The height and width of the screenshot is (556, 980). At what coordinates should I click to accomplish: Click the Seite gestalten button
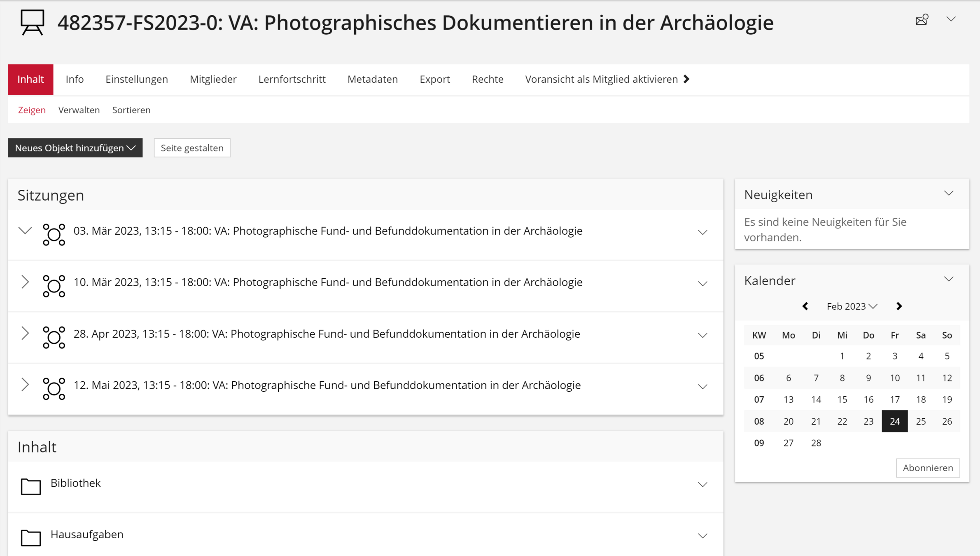[x=192, y=148]
